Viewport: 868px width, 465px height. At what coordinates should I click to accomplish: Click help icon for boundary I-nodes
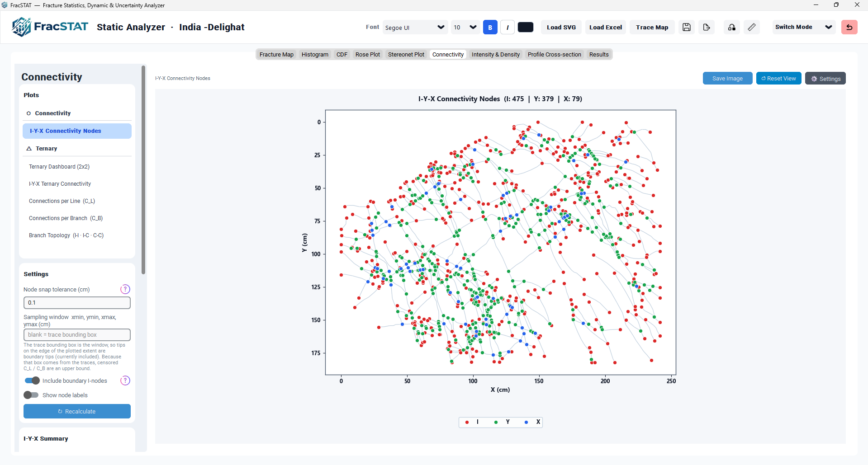click(125, 380)
